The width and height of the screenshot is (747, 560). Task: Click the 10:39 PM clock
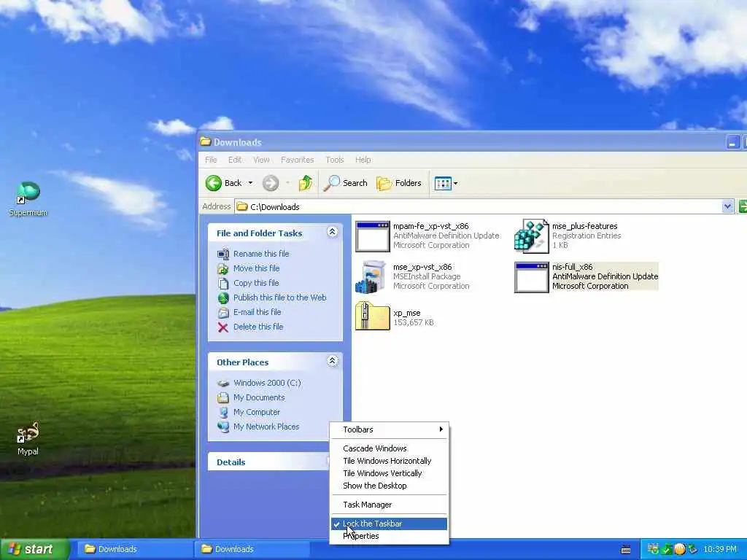[719, 550]
